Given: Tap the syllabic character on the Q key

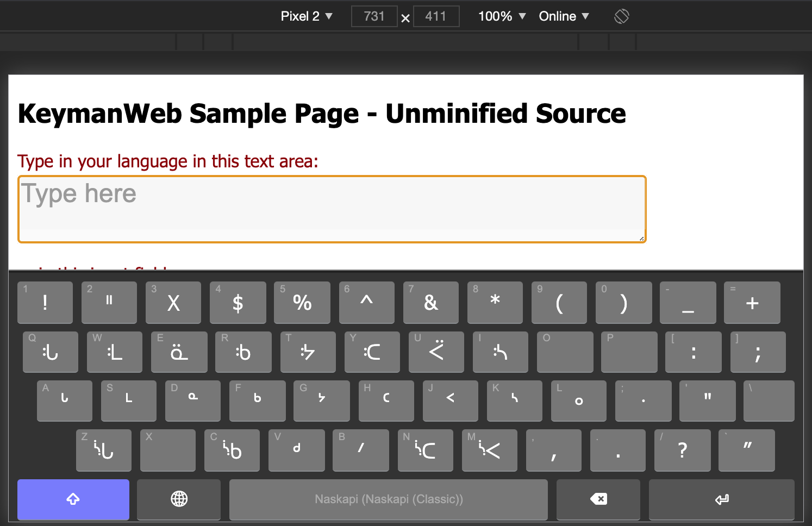Looking at the screenshot, I should click(x=50, y=352).
